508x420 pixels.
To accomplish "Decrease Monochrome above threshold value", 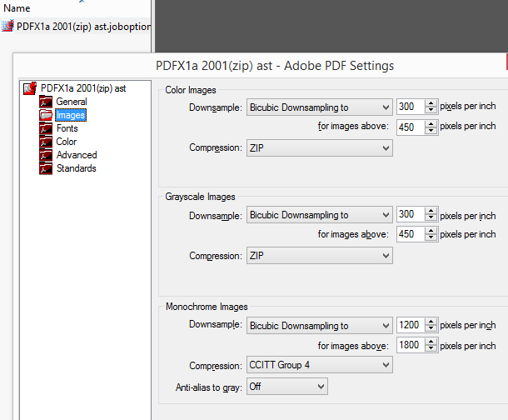I will [x=431, y=348].
